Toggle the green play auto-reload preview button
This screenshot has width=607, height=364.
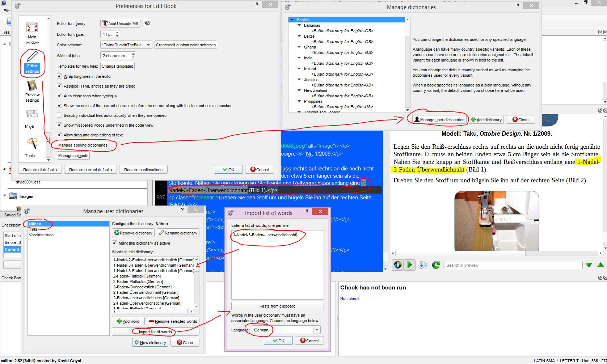410,265
